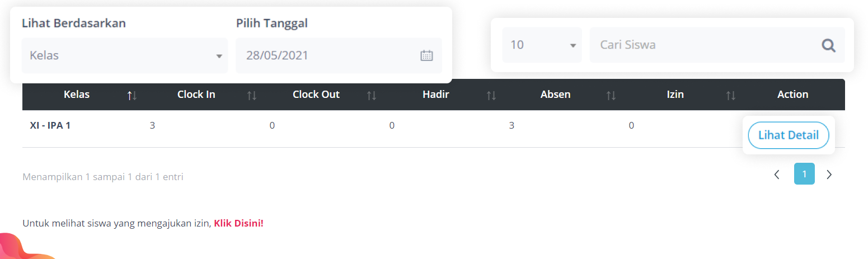The image size is (868, 259).
Task: Expand the 10 entries-per-page dropdown
Action: point(542,45)
